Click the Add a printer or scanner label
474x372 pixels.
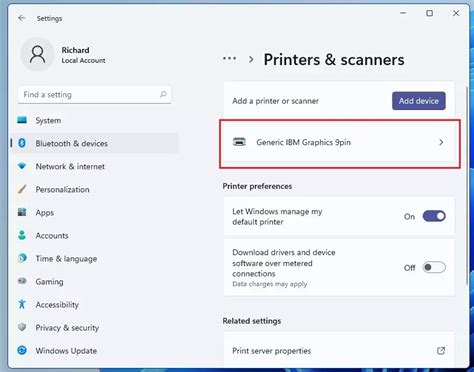click(275, 101)
